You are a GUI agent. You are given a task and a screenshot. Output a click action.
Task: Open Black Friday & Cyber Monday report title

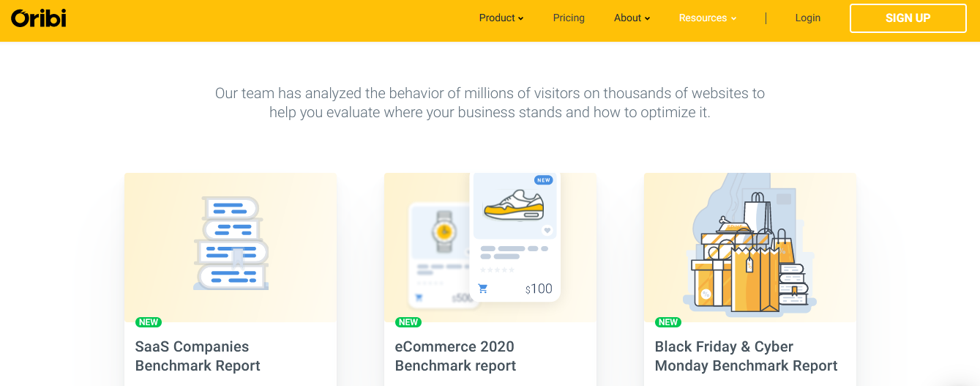pyautogui.click(x=746, y=356)
